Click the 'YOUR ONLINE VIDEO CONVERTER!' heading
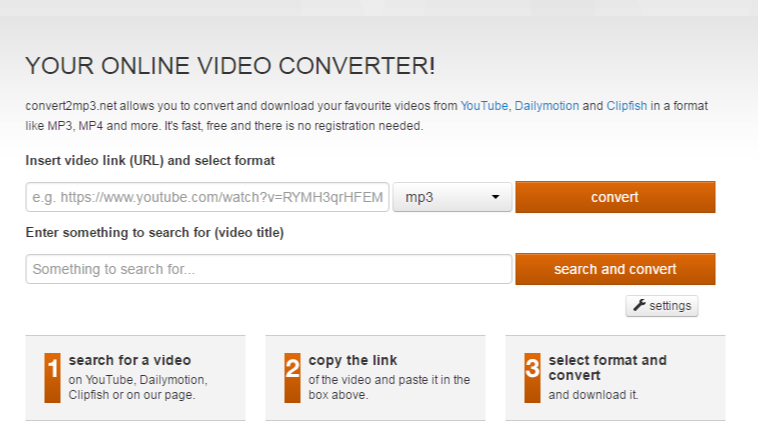This screenshot has height=440, width=758. tap(230, 67)
